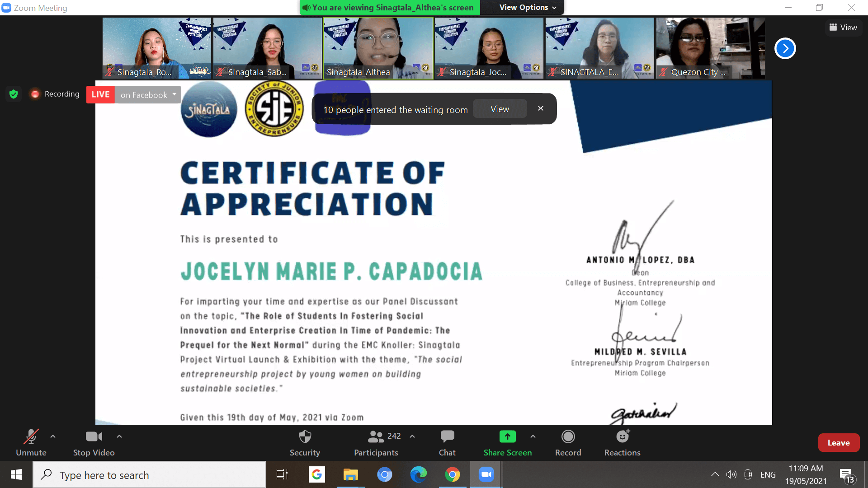View the waiting room participants

click(x=500, y=109)
